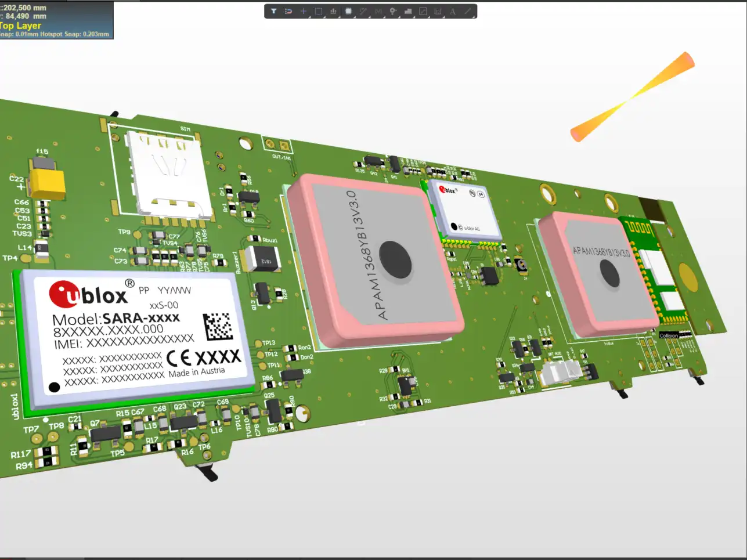
Task: Click the TP13 test point label
Action: coord(268,343)
